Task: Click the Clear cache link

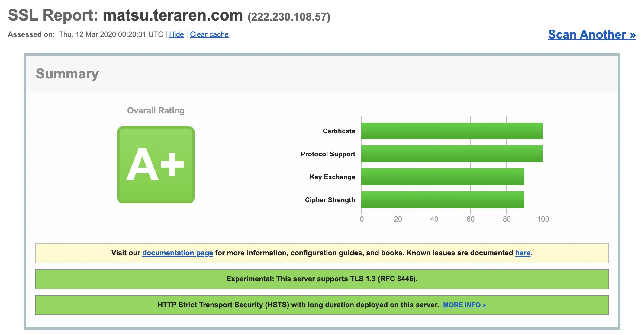Action: pos(209,34)
